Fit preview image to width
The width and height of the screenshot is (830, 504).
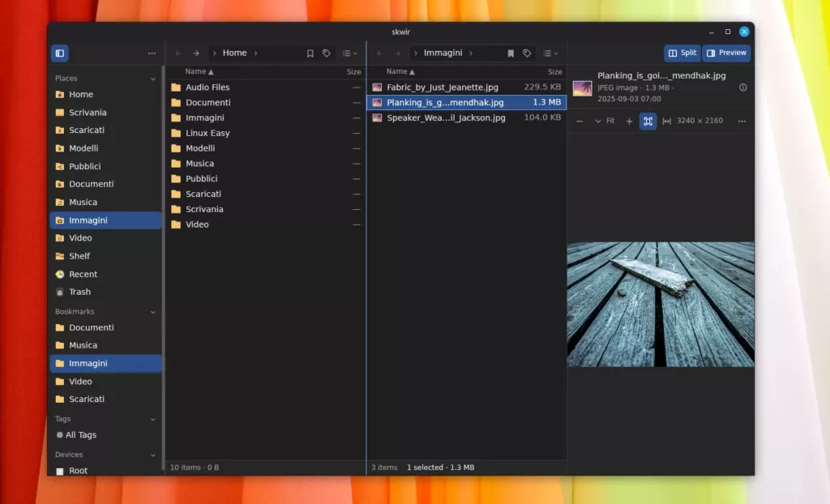coord(667,122)
